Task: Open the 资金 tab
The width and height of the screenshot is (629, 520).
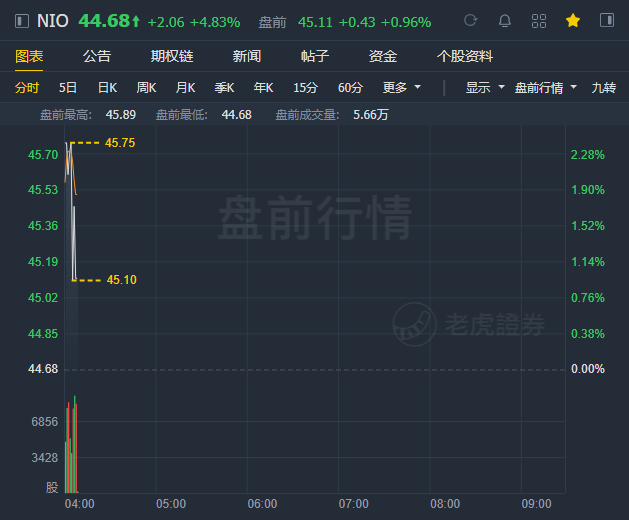Action: point(383,56)
